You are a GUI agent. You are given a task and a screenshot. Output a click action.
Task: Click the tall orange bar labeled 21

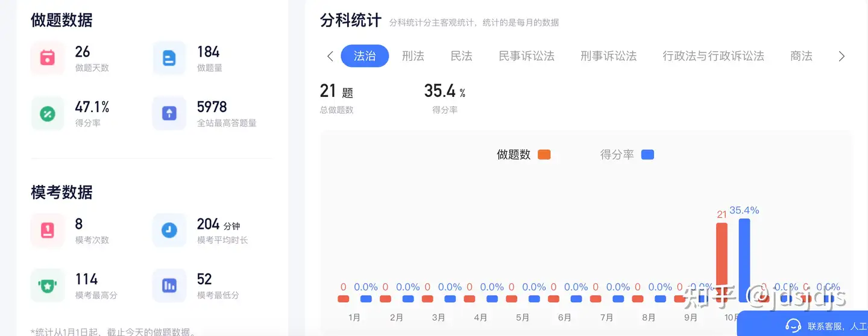point(722,263)
